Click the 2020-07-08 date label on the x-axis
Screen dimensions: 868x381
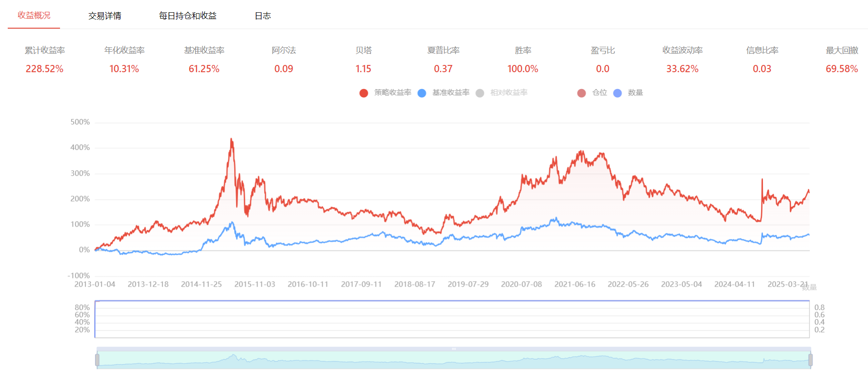[x=521, y=284]
